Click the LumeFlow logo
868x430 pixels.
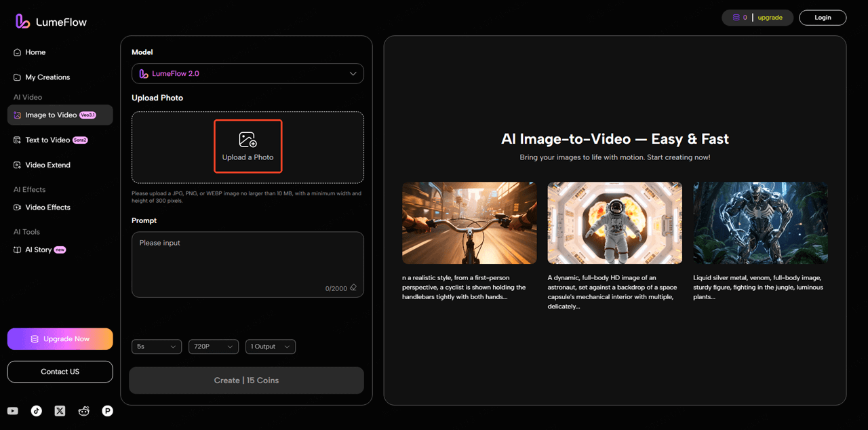pyautogui.click(x=50, y=21)
